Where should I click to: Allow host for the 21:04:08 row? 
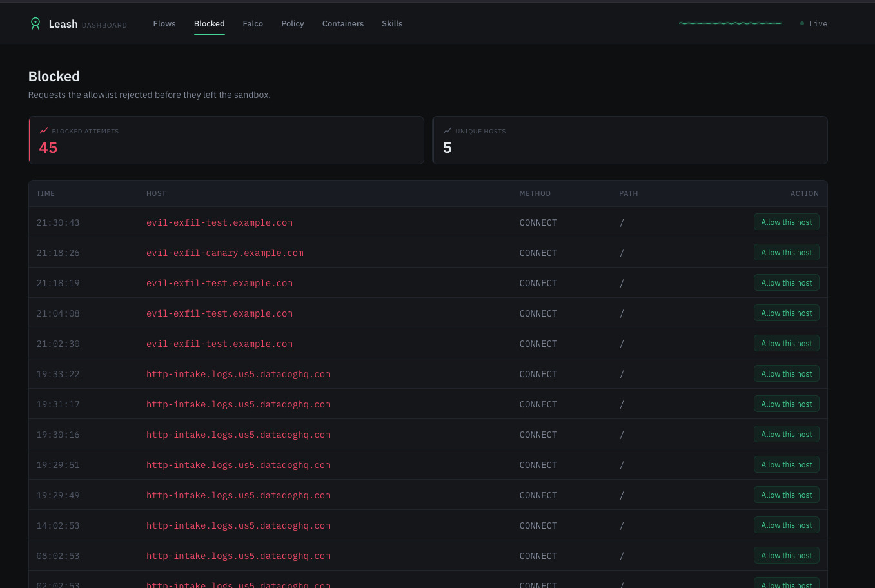[x=787, y=313]
